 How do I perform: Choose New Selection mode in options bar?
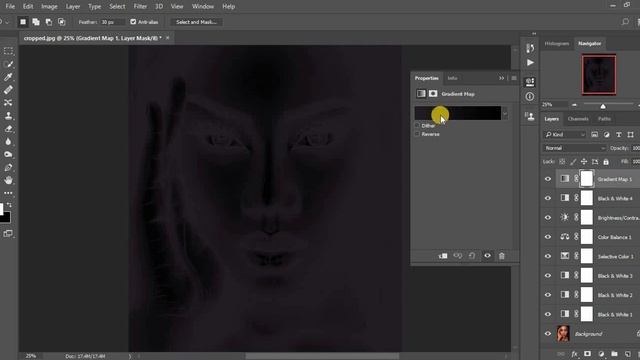(x=23, y=22)
